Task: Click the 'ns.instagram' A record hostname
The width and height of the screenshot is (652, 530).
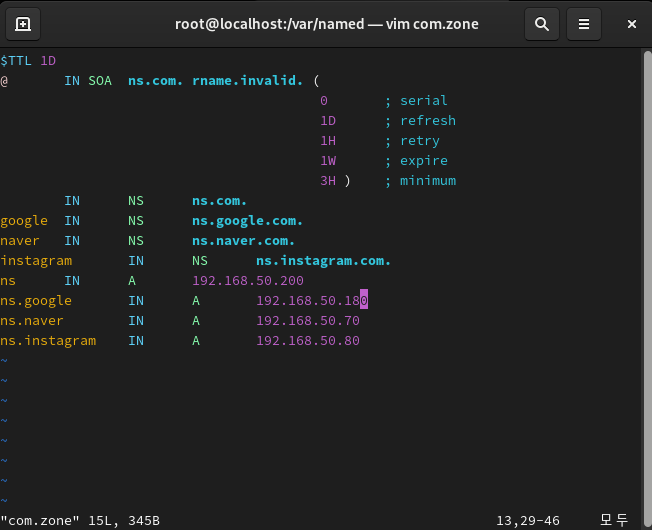Action: coord(48,341)
